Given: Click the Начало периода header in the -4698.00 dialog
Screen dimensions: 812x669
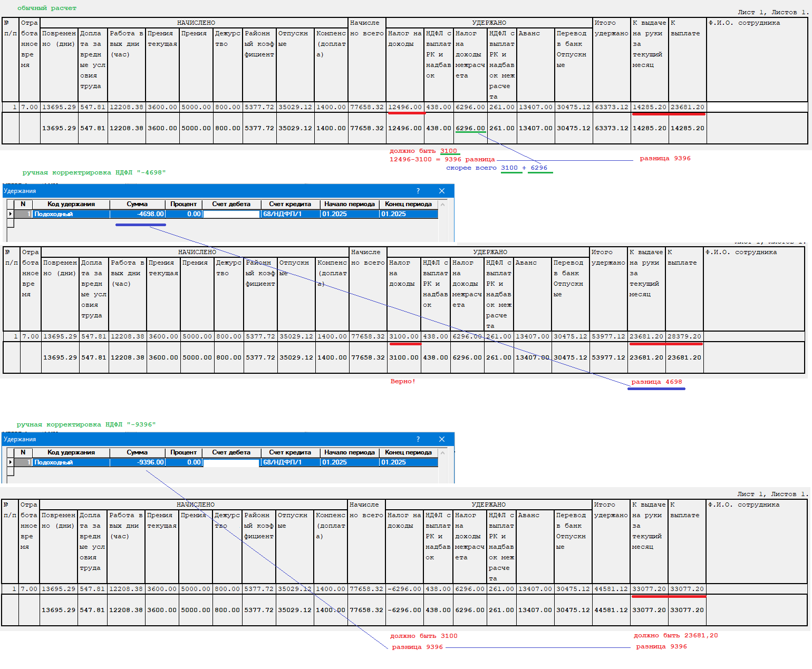Looking at the screenshot, I should pyautogui.click(x=350, y=205).
